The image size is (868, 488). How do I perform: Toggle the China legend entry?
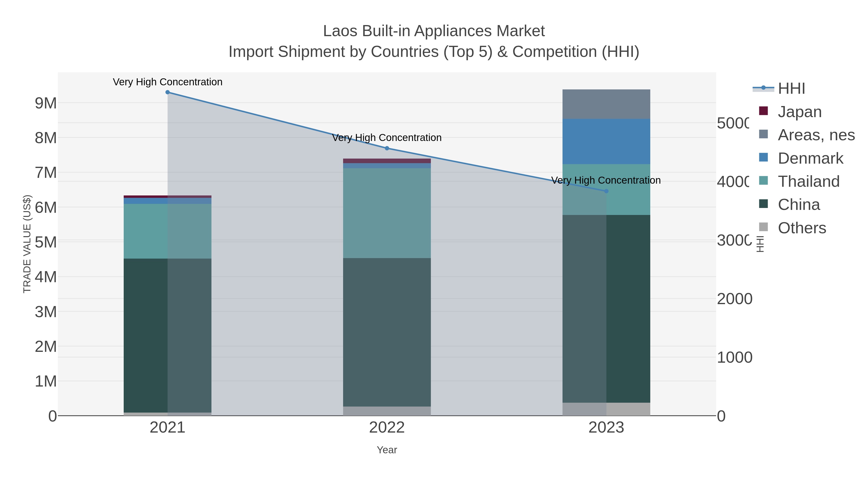pyautogui.click(x=789, y=205)
